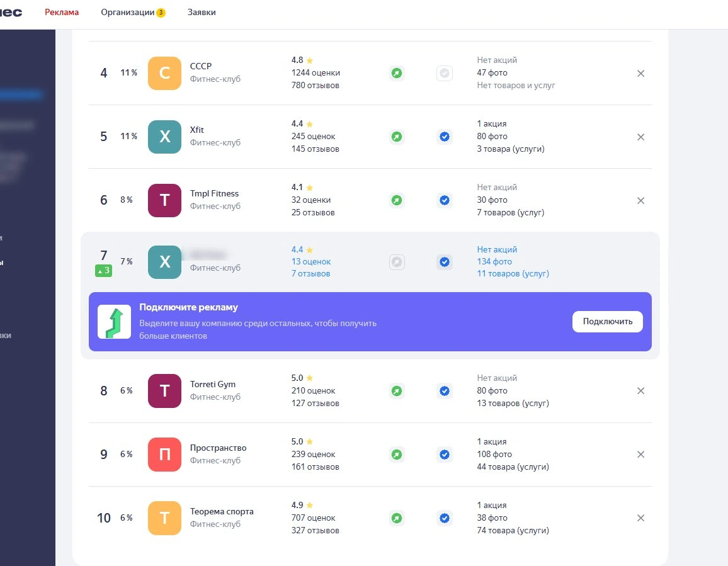Image resolution: width=728 pixels, height=566 pixels.
Task: Click green advertising icon in Torreti Gym row
Action: 397,391
